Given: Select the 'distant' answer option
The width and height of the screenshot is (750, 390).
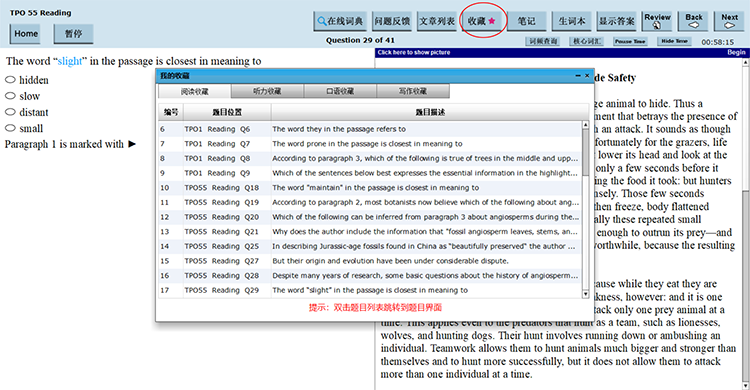Looking at the screenshot, I should [x=10, y=112].
